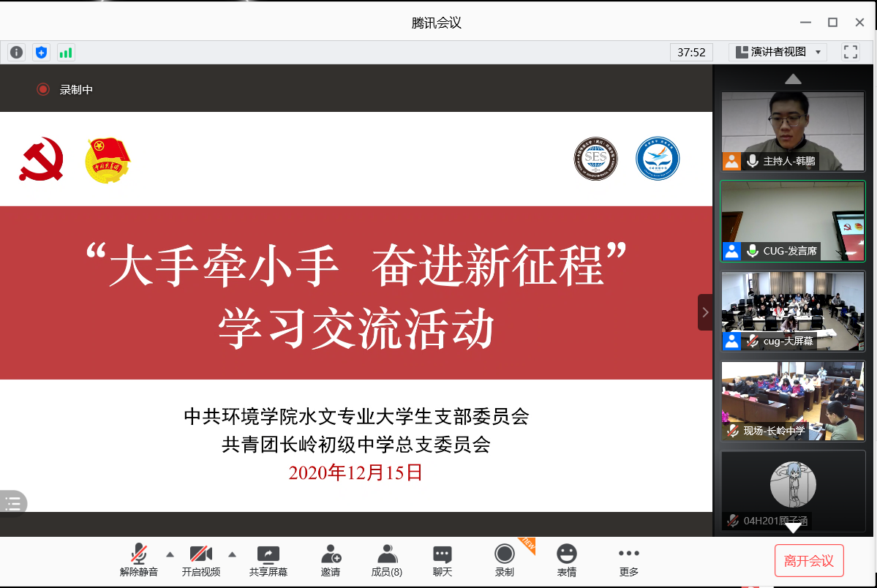
Task: Turn on camera with 开启视频
Action: tap(200, 561)
